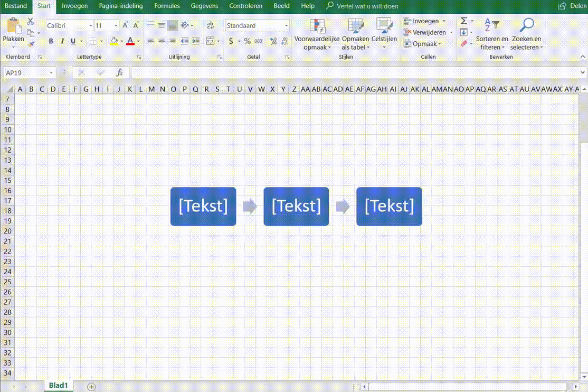Open the Calibri font name dropdown

coord(90,25)
